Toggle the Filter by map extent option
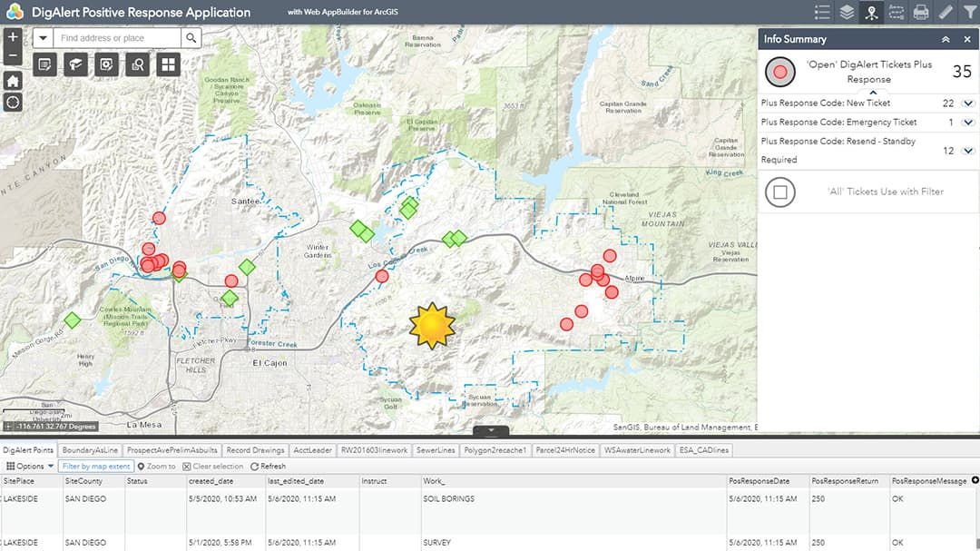The height and width of the screenshot is (551, 980). [x=96, y=466]
